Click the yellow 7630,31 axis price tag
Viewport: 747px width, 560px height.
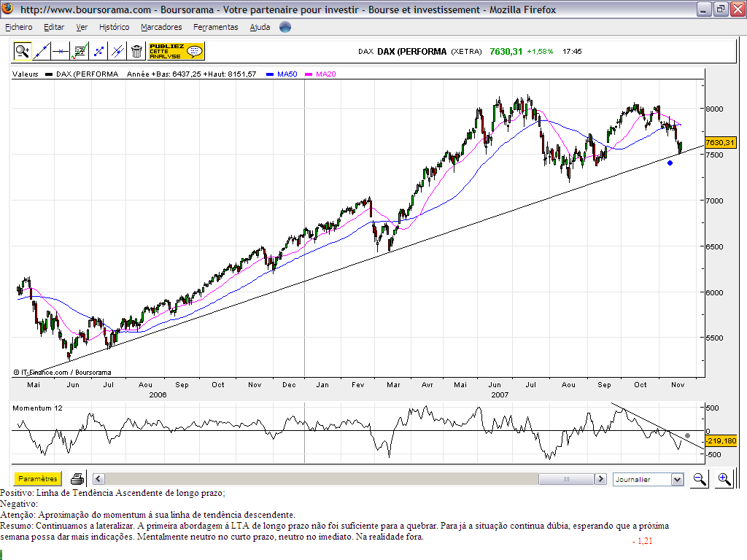720,142
